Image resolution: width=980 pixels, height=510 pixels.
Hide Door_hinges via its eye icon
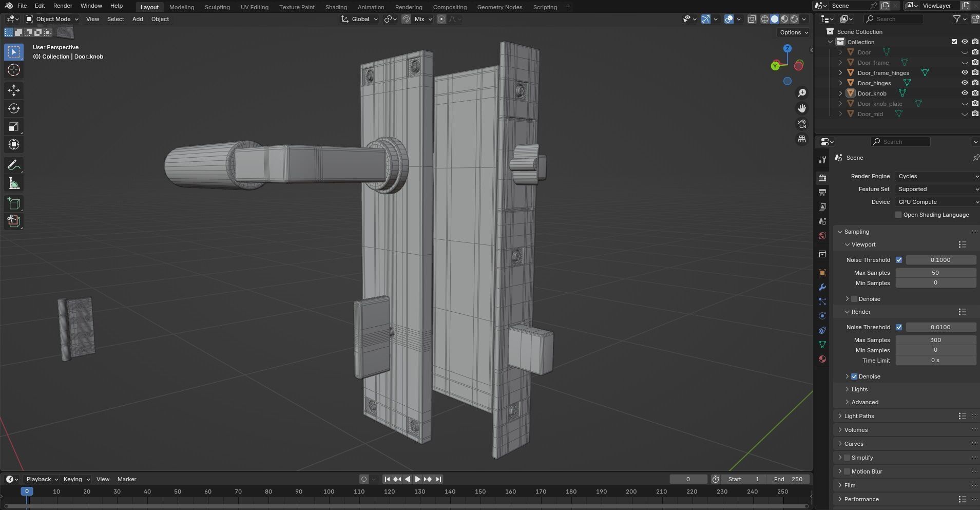click(x=965, y=83)
